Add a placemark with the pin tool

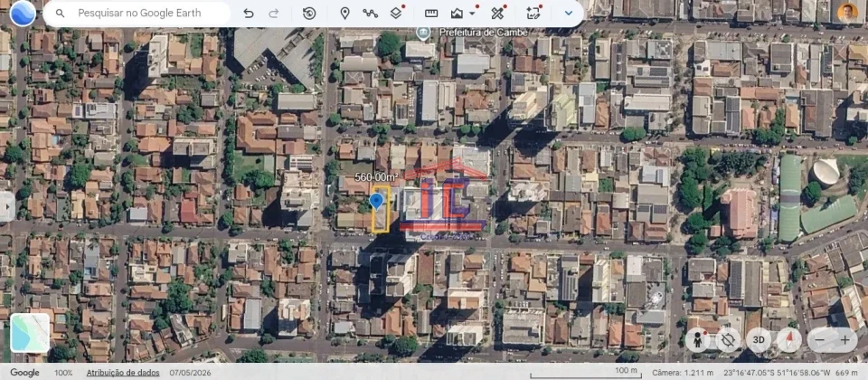click(344, 14)
